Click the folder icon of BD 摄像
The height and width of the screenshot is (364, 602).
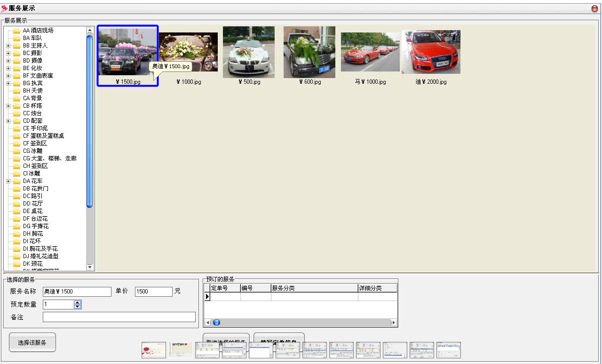[x=17, y=61]
